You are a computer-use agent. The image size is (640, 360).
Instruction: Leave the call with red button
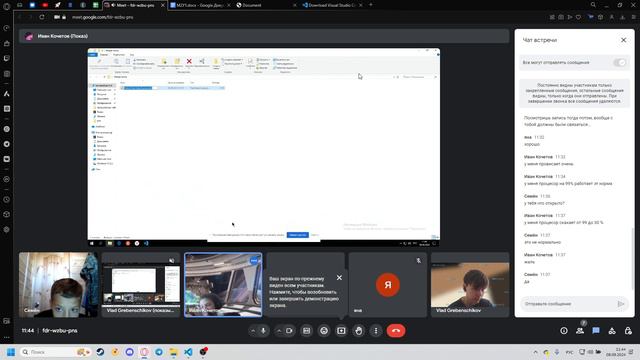(396, 331)
